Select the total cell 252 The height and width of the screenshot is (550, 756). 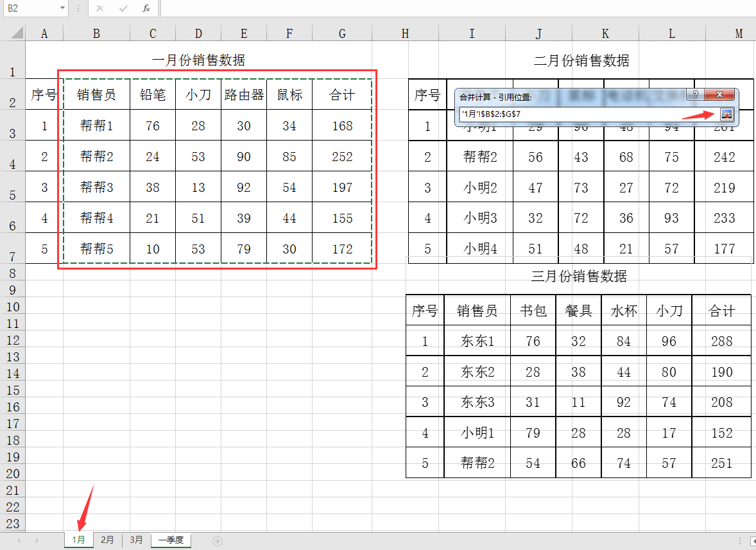pyautogui.click(x=342, y=157)
